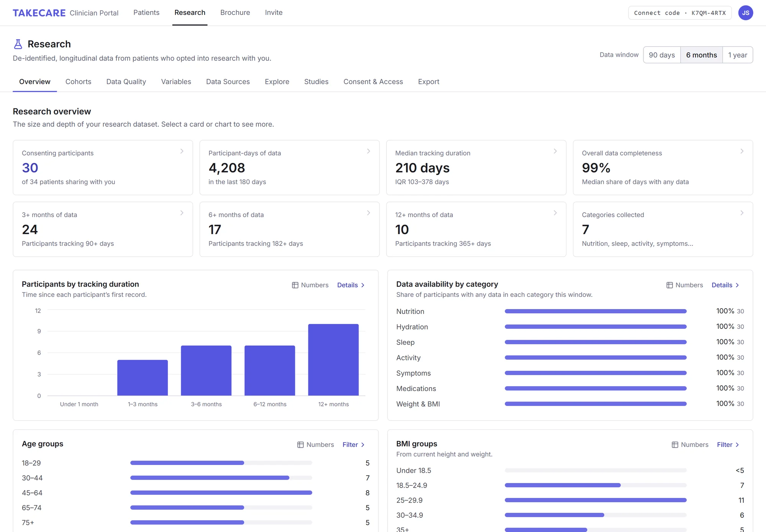This screenshot has height=532, width=766.
Task: Click the 1–3 months bar in chart
Action: click(142, 378)
